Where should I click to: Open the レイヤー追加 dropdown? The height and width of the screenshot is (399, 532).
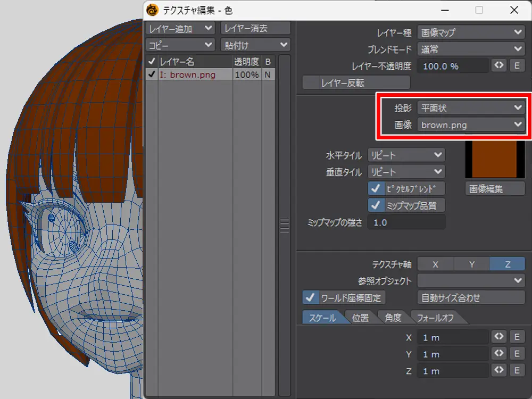(x=180, y=28)
